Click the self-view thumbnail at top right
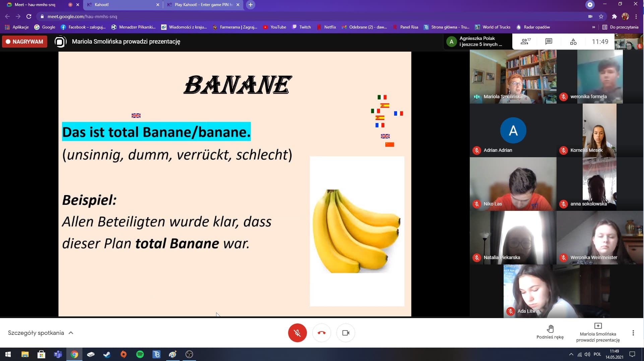This screenshot has width=644, height=361. pos(629,42)
